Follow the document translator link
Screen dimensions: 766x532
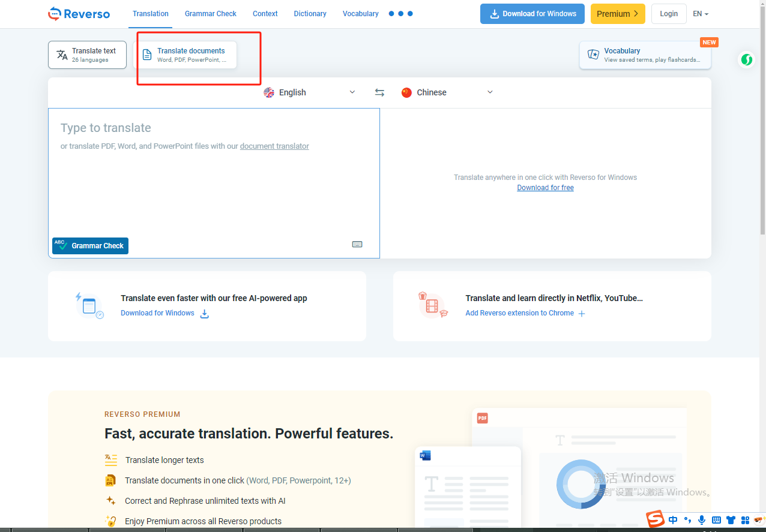click(x=274, y=146)
